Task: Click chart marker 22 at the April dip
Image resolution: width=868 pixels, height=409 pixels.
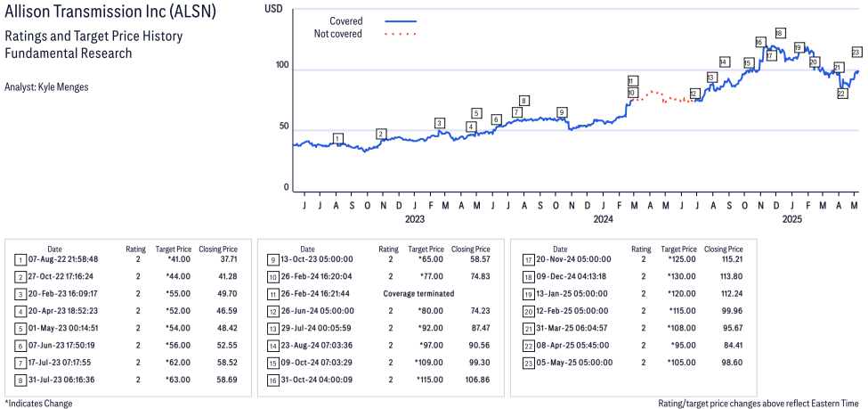Action: pos(842,94)
